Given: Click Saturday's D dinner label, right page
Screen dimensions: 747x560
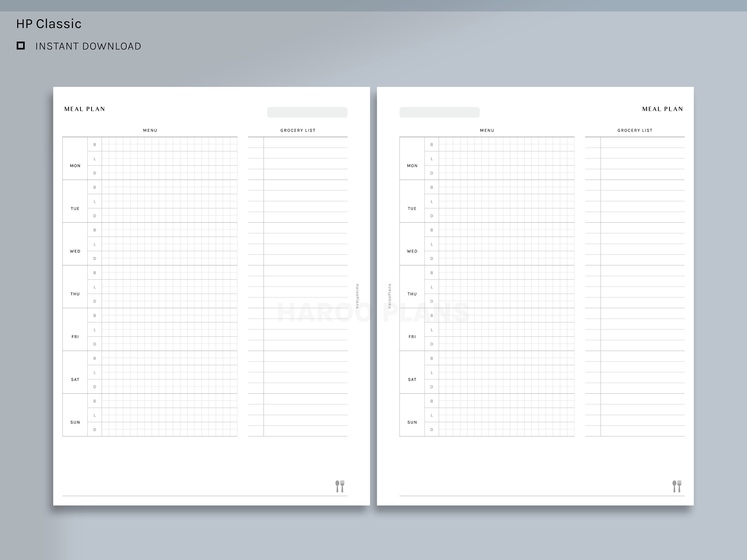Looking at the screenshot, I should coord(432,387).
